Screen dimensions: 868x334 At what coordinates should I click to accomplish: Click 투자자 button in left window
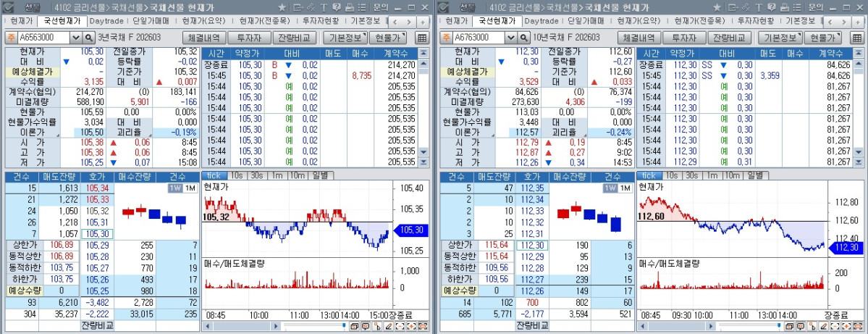(x=249, y=38)
